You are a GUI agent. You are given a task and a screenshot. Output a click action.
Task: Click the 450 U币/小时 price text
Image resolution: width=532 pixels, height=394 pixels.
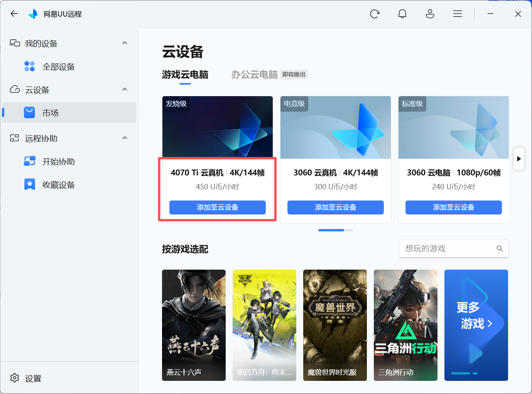218,187
